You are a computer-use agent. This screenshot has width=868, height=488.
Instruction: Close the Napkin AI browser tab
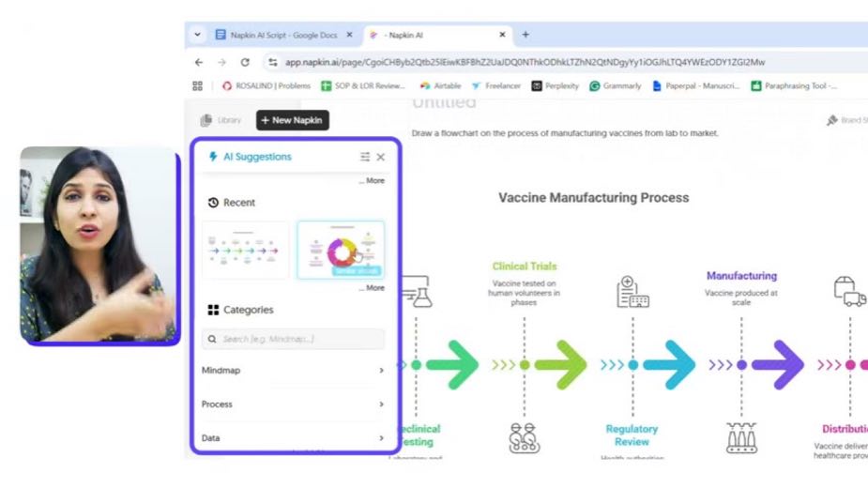502,35
